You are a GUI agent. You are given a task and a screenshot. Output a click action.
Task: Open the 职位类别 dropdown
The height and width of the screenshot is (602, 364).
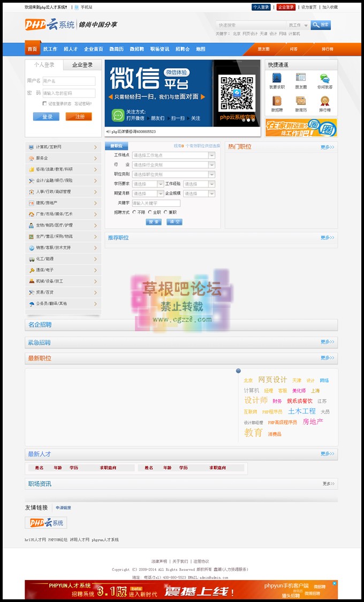click(x=173, y=174)
